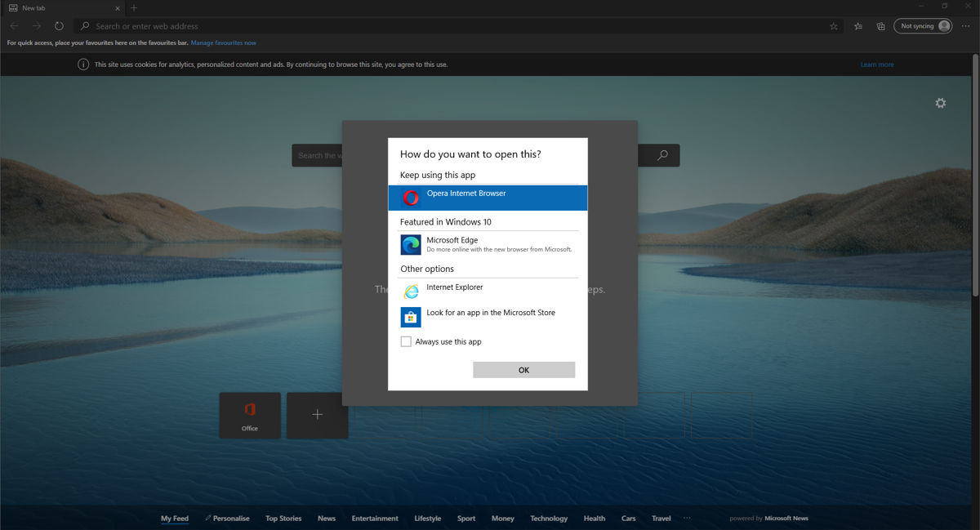
Task: Open the Not syncing profile menu
Action: pyautogui.click(x=923, y=26)
